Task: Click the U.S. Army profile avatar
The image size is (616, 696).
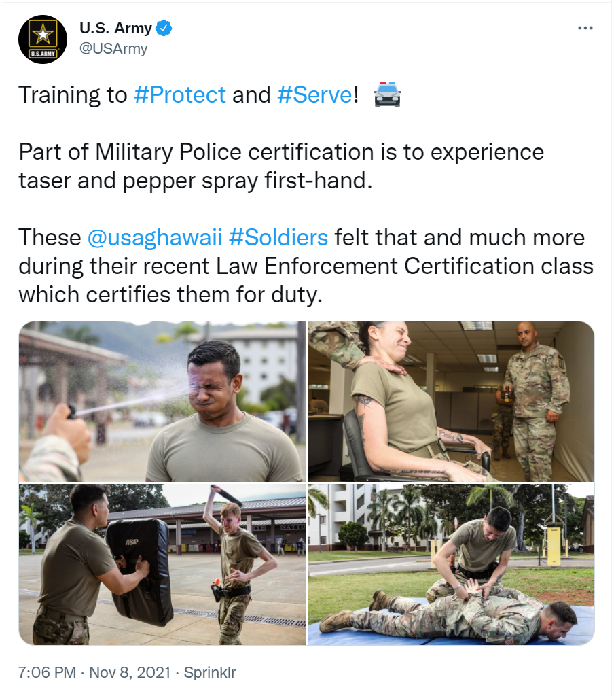Action: (43, 39)
